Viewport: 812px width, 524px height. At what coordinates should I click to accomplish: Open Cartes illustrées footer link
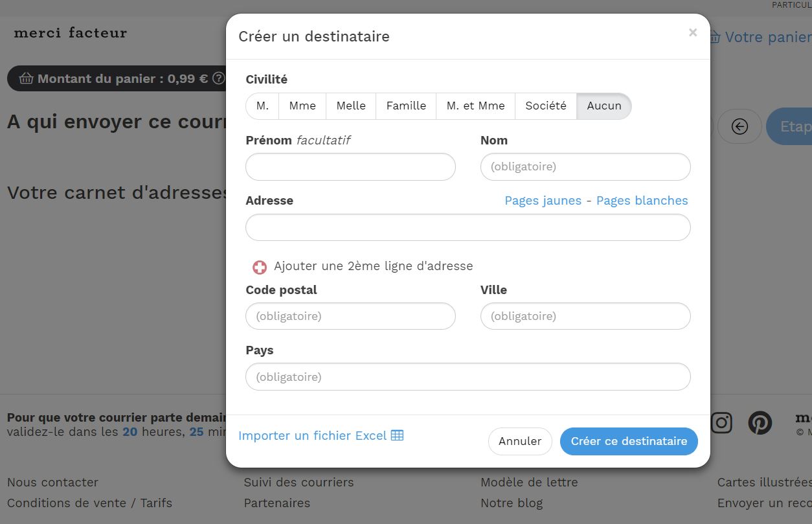pyautogui.click(x=764, y=483)
